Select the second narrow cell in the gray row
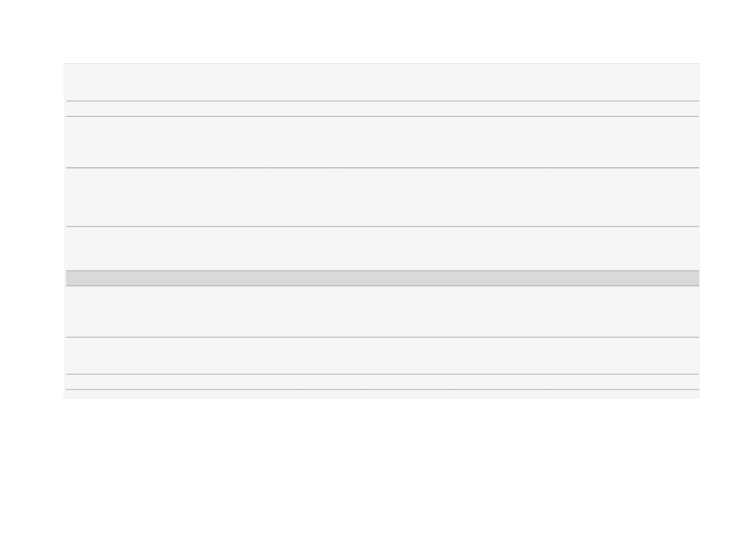Screen dimensions: 756x534 coord(254,278)
